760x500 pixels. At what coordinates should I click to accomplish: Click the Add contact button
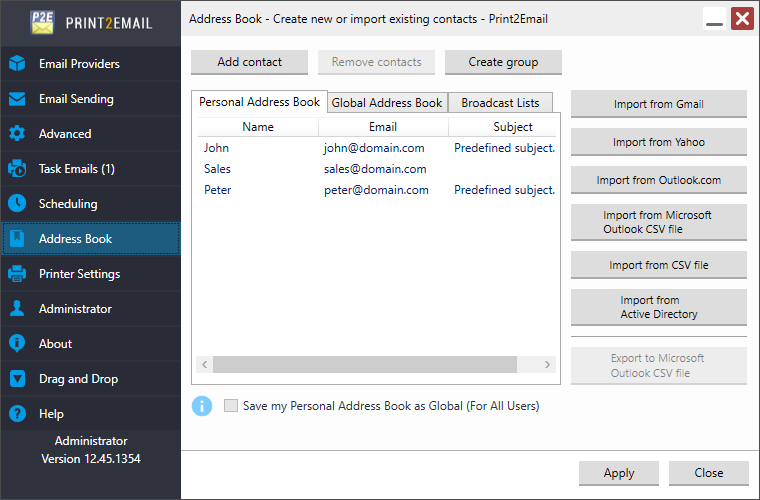(x=249, y=62)
